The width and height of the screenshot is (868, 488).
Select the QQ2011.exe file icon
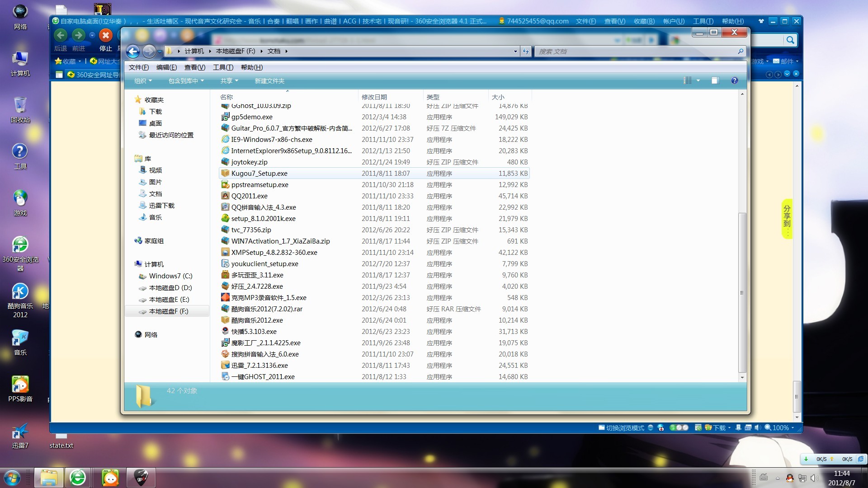[225, 196]
